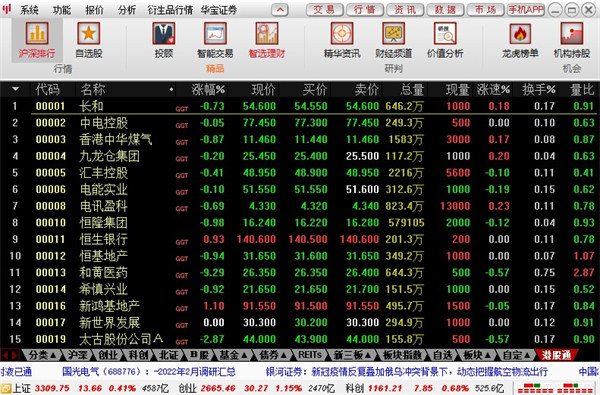Image resolution: width=600 pixels, height=395 pixels.
Task: Select the 恒生银行 stock row
Action: 300,239
